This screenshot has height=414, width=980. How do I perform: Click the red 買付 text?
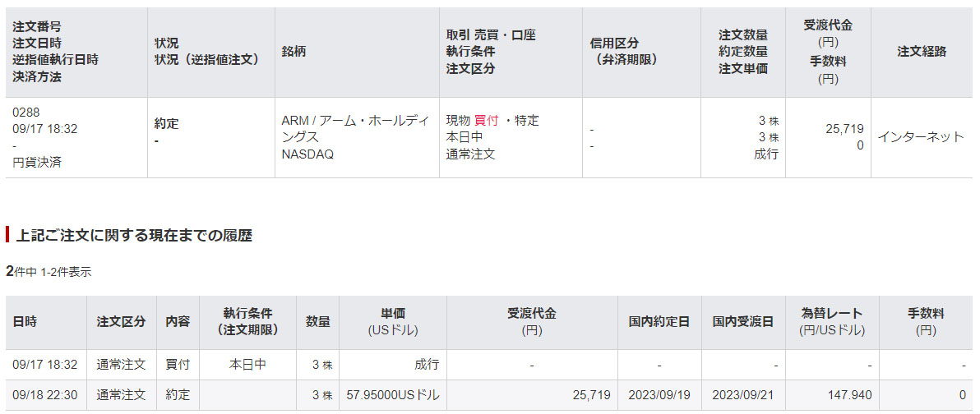tap(486, 121)
